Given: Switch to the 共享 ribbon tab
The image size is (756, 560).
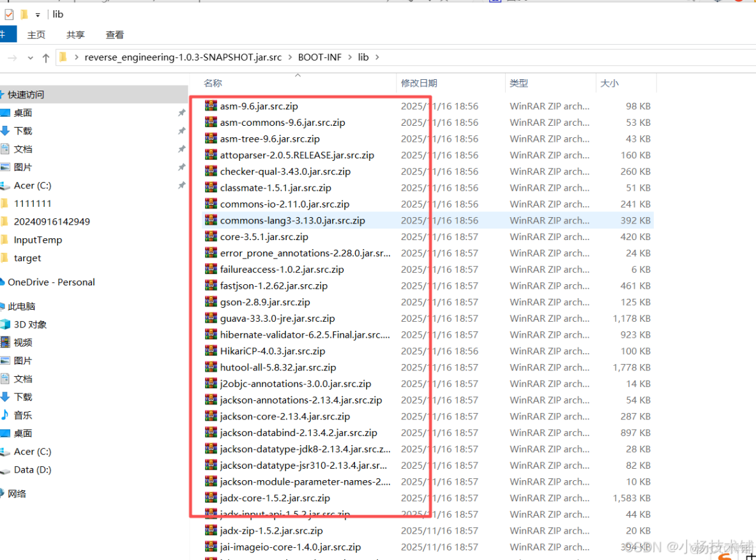Looking at the screenshot, I should coord(75,34).
